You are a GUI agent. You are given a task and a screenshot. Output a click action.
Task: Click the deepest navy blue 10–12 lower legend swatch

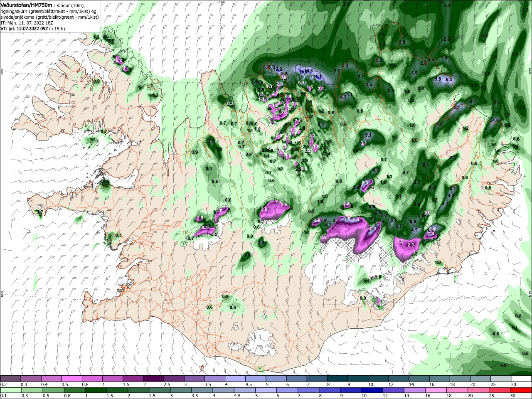pos(372,390)
